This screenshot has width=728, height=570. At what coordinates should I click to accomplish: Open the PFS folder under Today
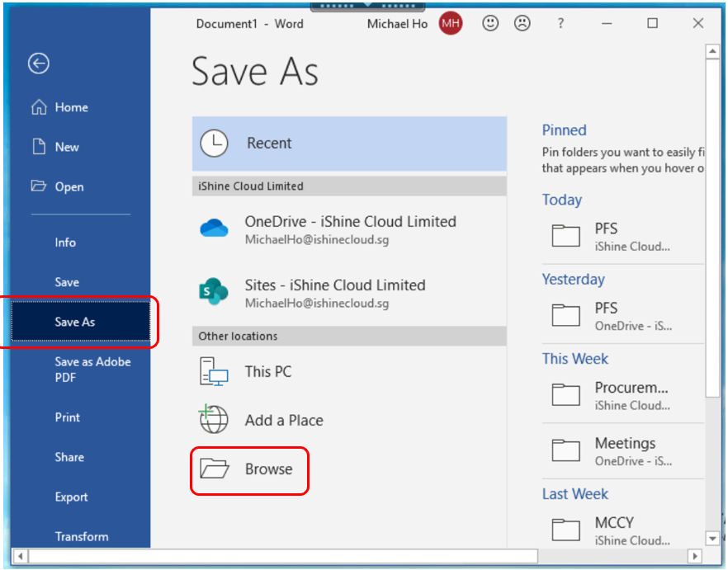[623, 236]
